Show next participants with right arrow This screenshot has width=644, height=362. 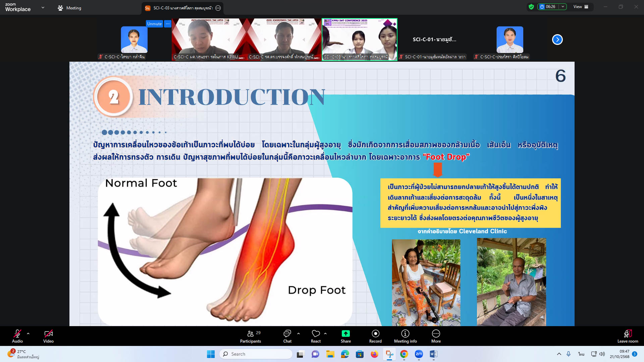pos(557,40)
